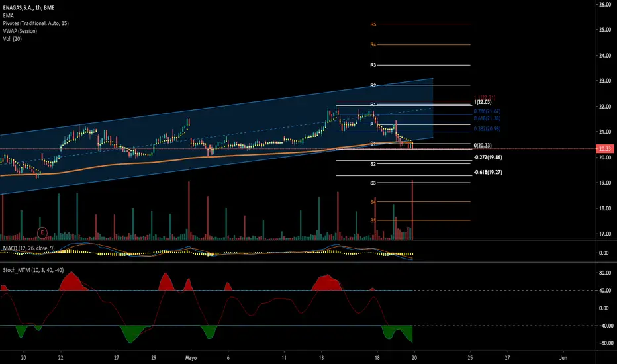Click 17.00 on the price axis
This screenshot has width=617, height=364.
[x=605, y=234]
